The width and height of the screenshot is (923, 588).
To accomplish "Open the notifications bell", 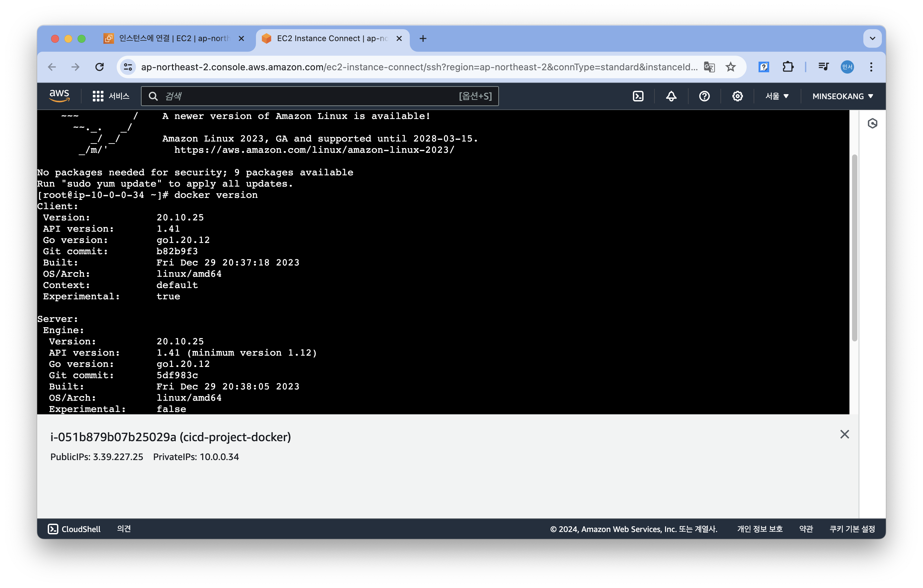I will pyautogui.click(x=671, y=96).
